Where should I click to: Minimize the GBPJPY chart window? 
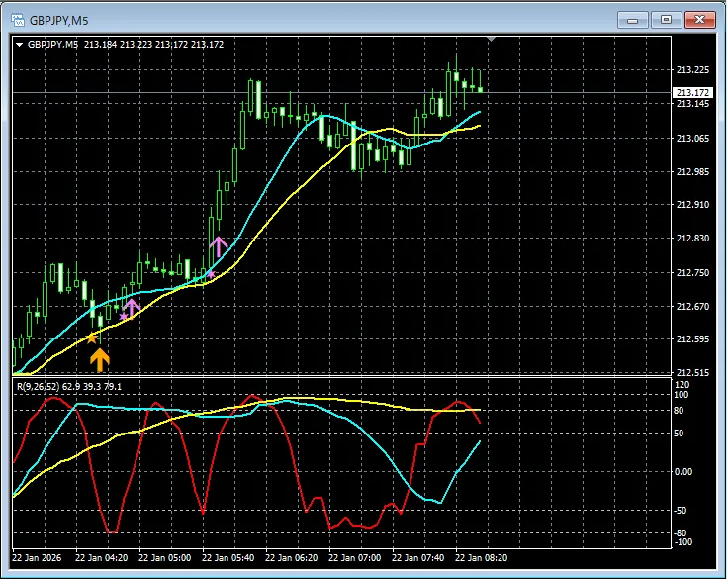(x=634, y=19)
